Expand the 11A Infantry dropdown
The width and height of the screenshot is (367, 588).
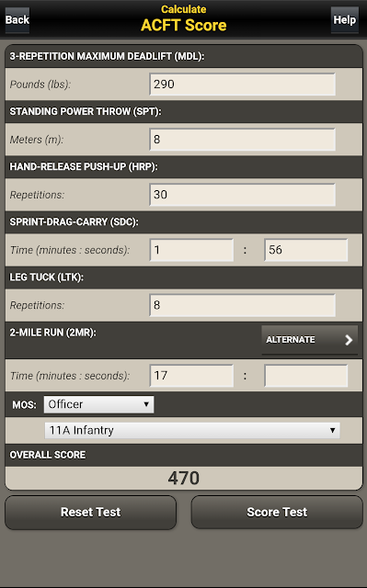[192, 430]
